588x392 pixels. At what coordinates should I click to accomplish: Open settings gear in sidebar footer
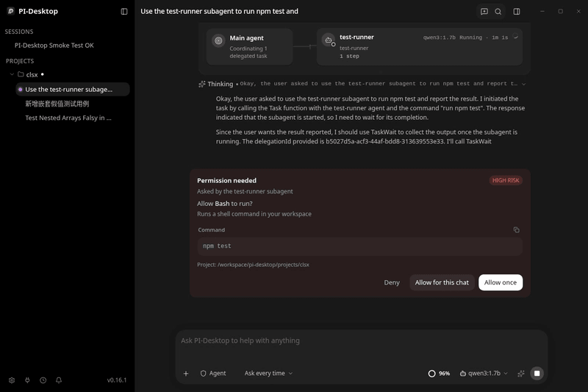click(12, 380)
